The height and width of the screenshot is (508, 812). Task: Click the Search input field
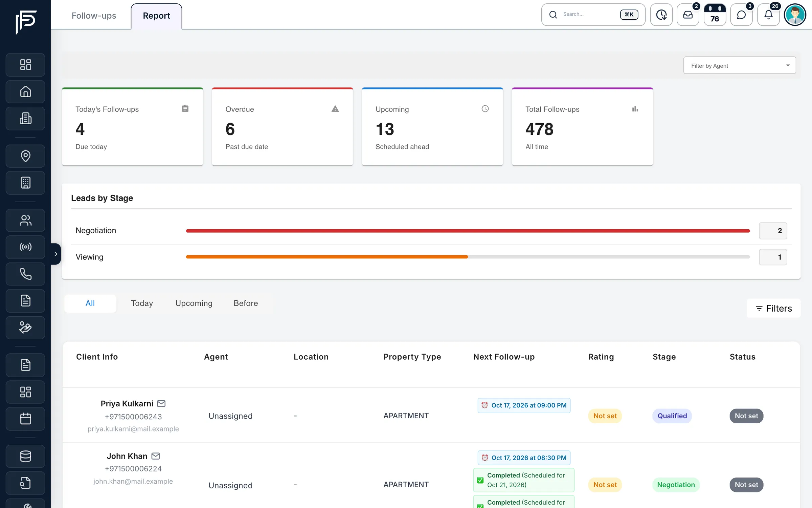593,15
